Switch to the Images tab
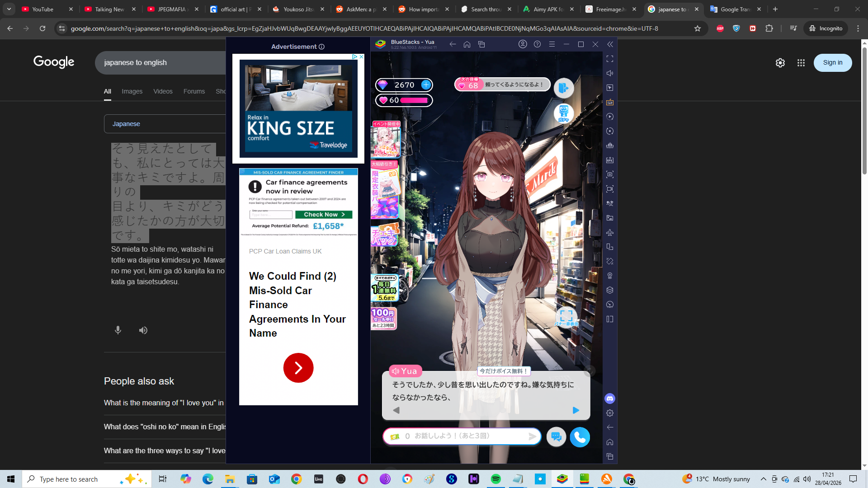This screenshot has width=868, height=488. 132,91
